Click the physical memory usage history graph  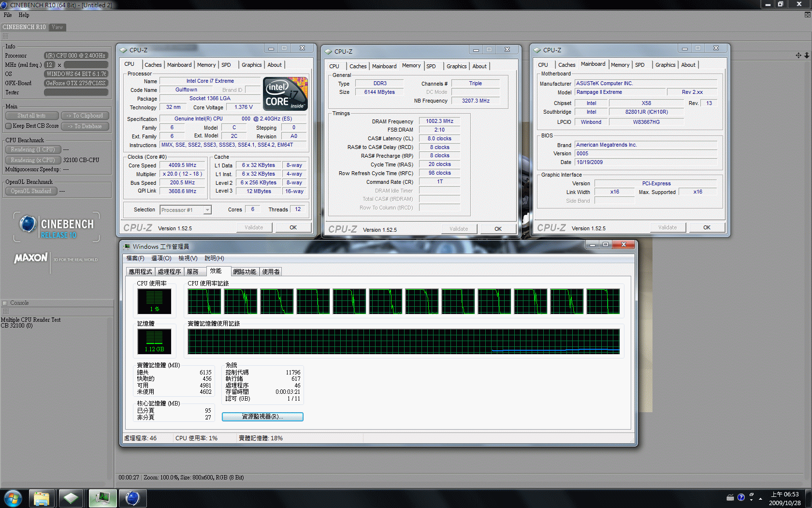404,342
